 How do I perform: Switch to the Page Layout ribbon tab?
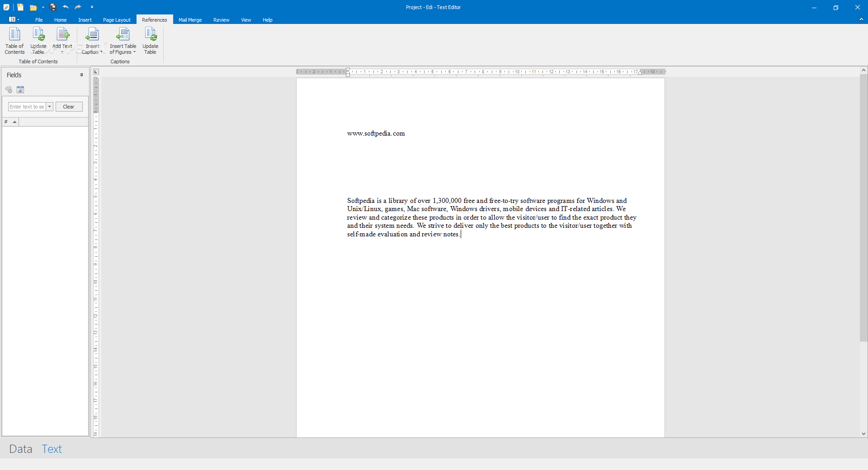click(x=117, y=20)
